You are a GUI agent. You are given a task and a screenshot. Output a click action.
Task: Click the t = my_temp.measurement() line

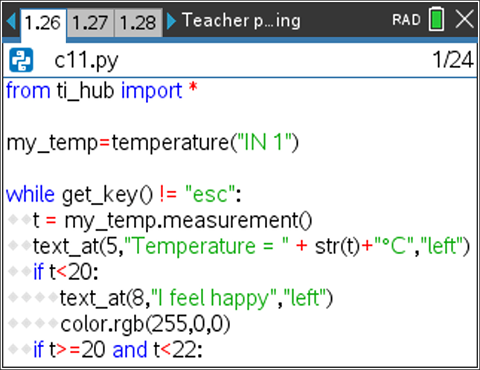172,221
